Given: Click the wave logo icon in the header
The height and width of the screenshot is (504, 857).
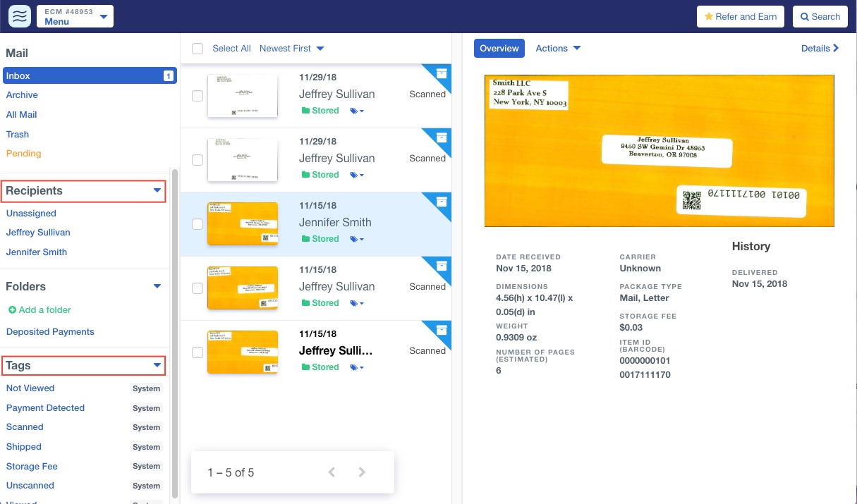Looking at the screenshot, I should click(x=20, y=16).
